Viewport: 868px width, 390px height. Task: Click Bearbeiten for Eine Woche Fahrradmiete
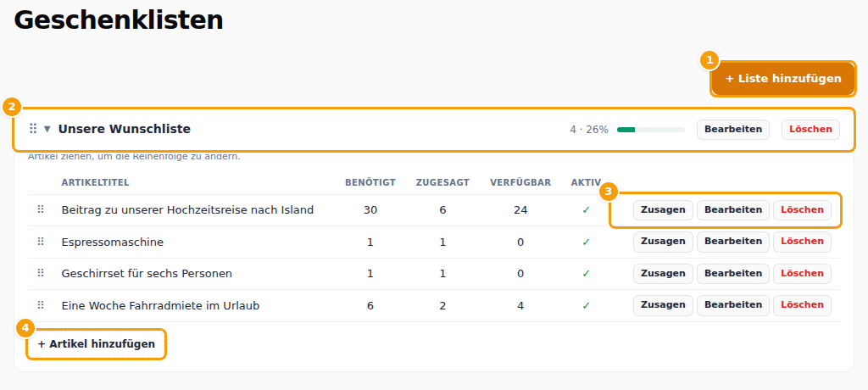(x=733, y=305)
